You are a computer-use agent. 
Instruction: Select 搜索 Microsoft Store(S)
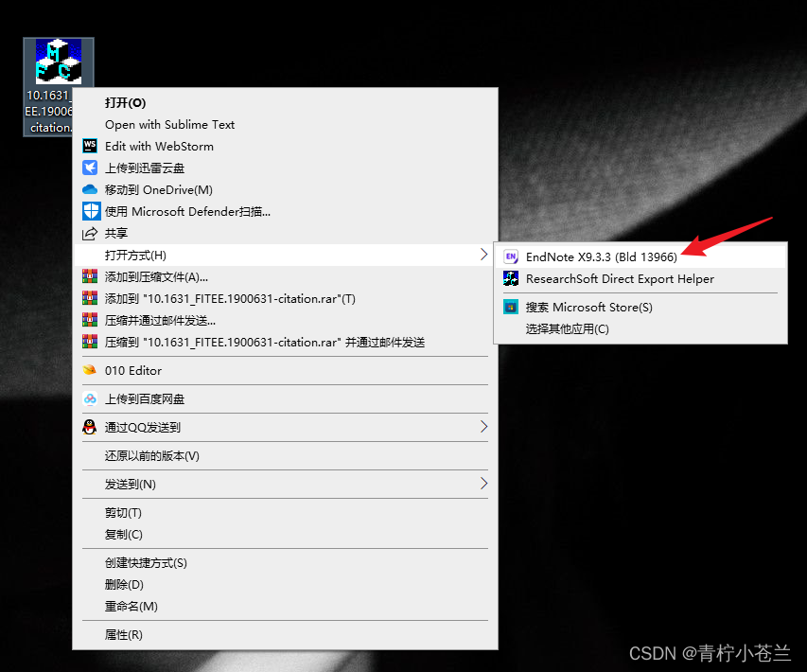click(640, 308)
